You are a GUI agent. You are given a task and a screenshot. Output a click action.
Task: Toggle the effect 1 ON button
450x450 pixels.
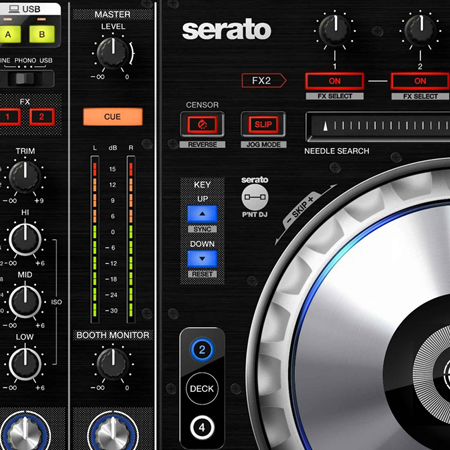click(335, 81)
